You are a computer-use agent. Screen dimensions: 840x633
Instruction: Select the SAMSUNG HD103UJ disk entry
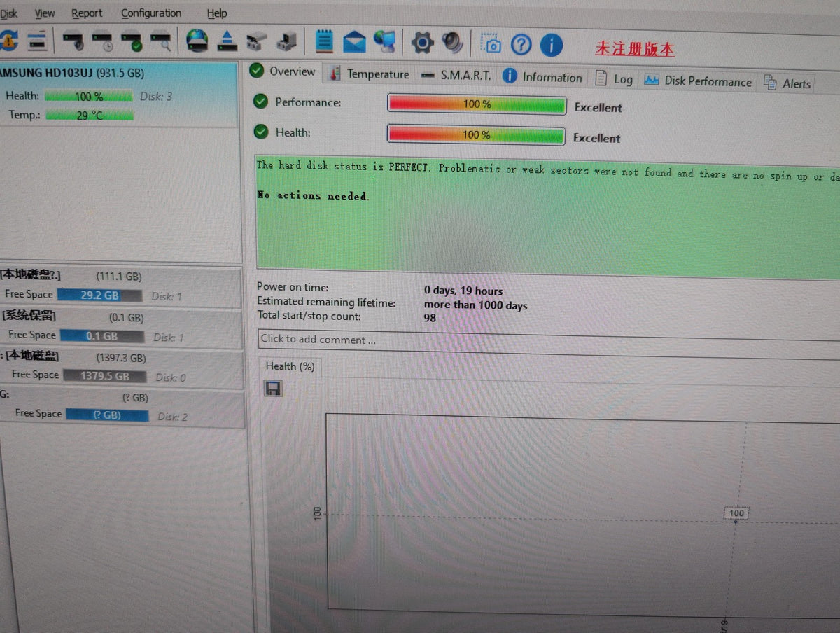coord(119,94)
